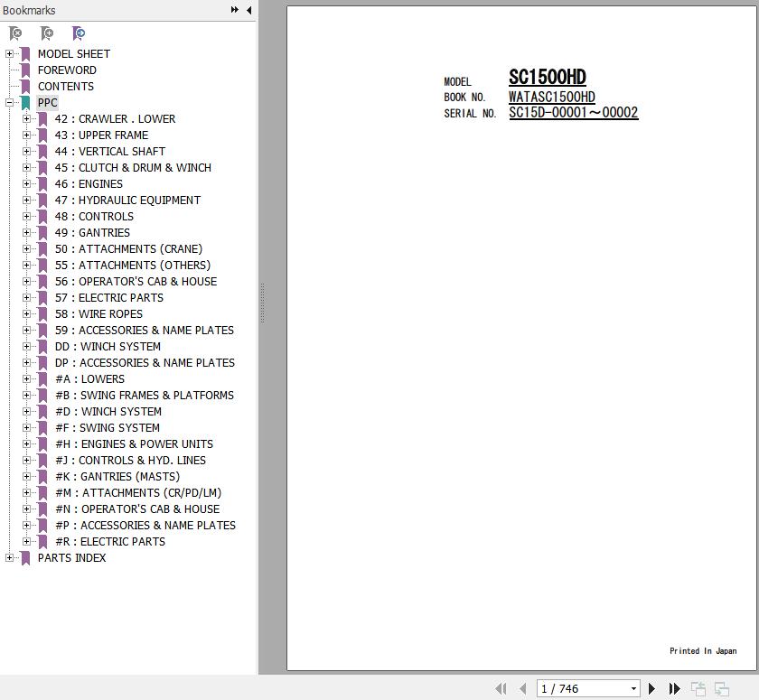This screenshot has width=759, height=700.
Task: Open PARTS INDEX bookmark
Action: click(71, 558)
